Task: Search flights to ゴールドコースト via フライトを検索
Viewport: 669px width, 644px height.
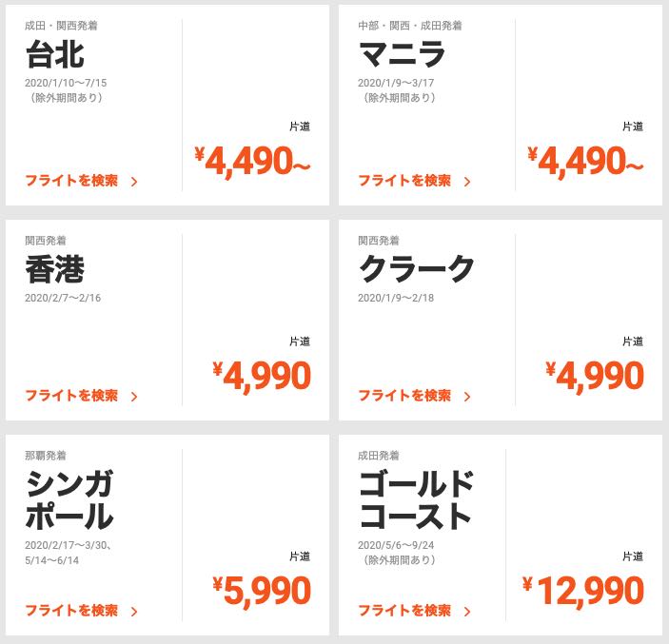Action: 404,611
